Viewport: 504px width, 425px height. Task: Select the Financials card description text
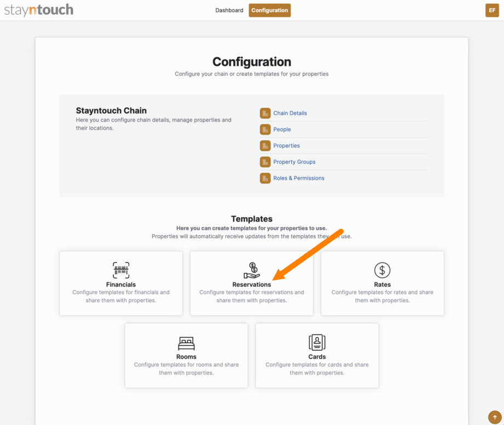tap(121, 296)
